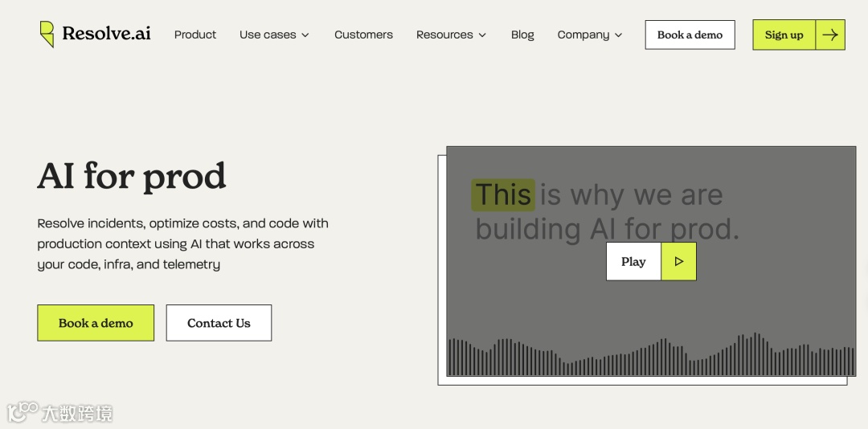868x429 pixels.
Task: Go to the Customers page
Action: 364,35
